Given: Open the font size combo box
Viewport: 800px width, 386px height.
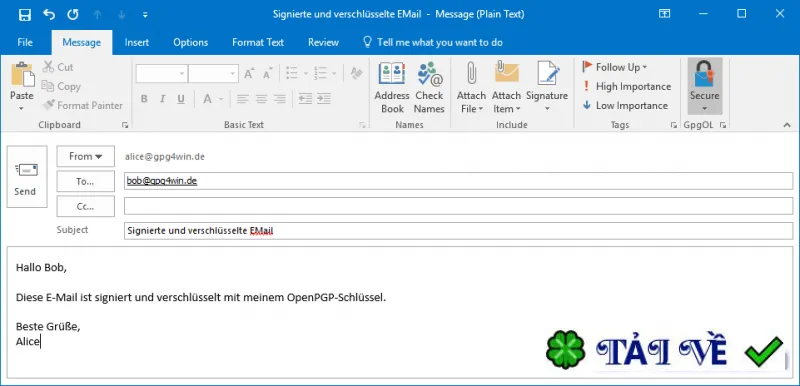Looking at the screenshot, I should point(213,73).
